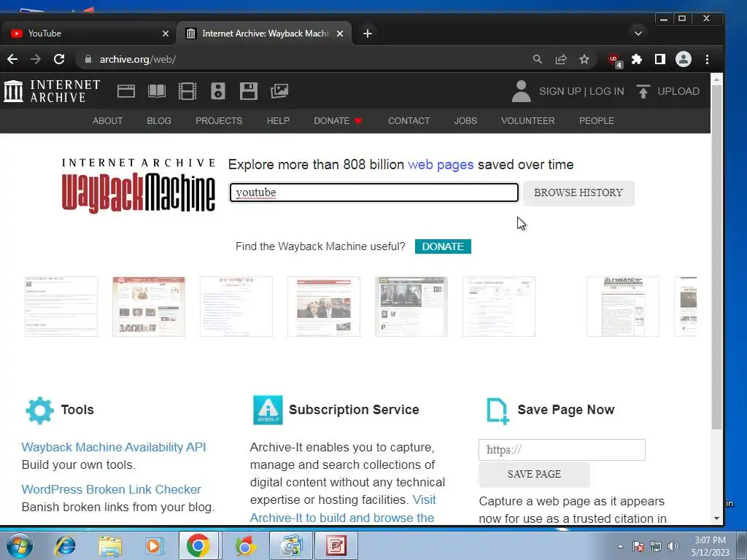Image resolution: width=747 pixels, height=560 pixels.
Task: Click the LOG IN link
Action: 606,91
